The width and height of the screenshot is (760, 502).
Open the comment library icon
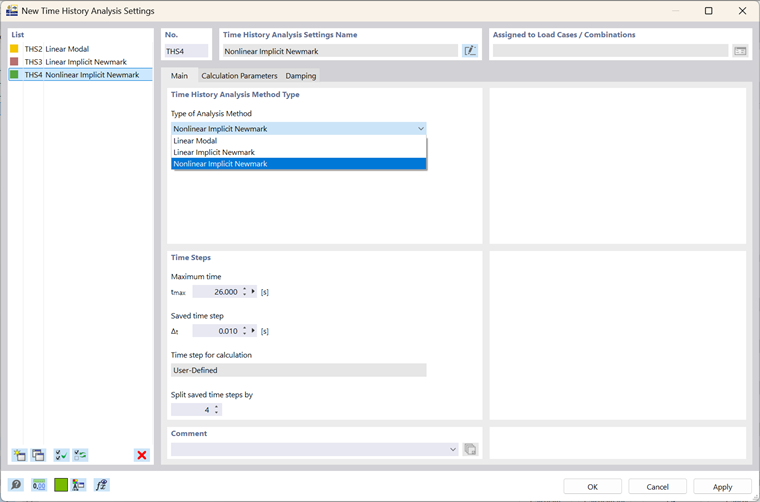470,449
